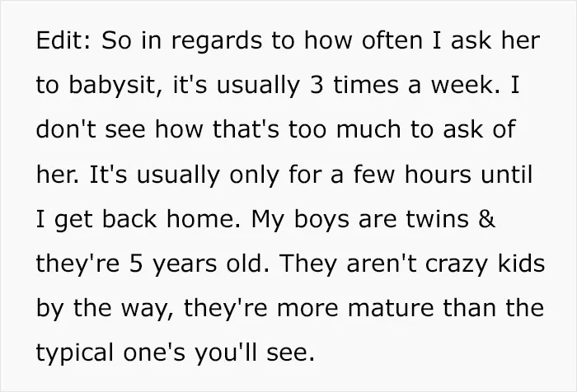This screenshot has height=392, width=577.
Task: Click the word "hours"
Action: pyautogui.click(x=438, y=175)
